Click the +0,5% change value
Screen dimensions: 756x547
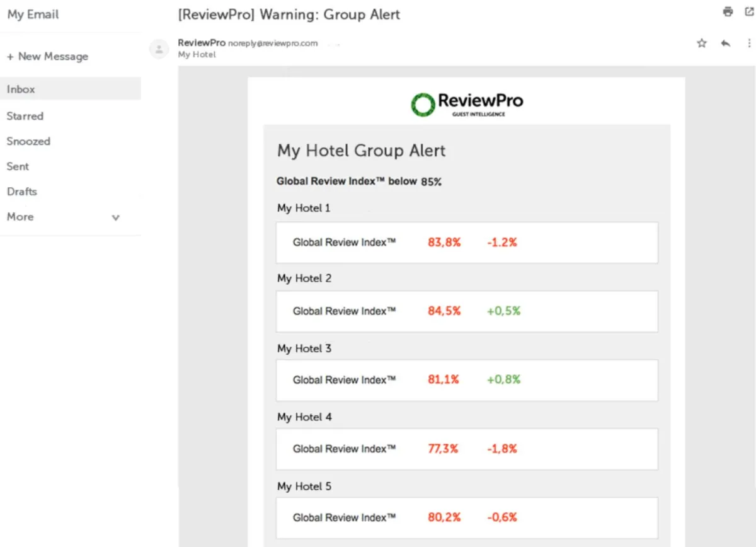[x=504, y=311]
